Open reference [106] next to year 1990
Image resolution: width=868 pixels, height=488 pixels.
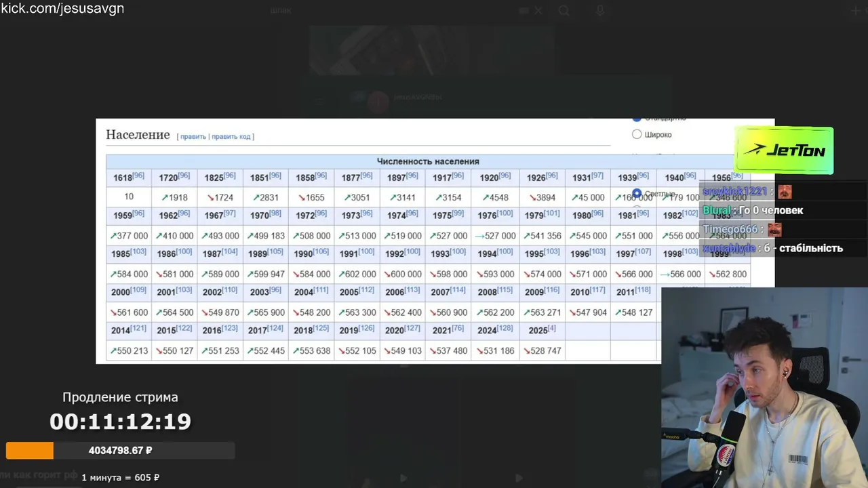click(x=321, y=251)
